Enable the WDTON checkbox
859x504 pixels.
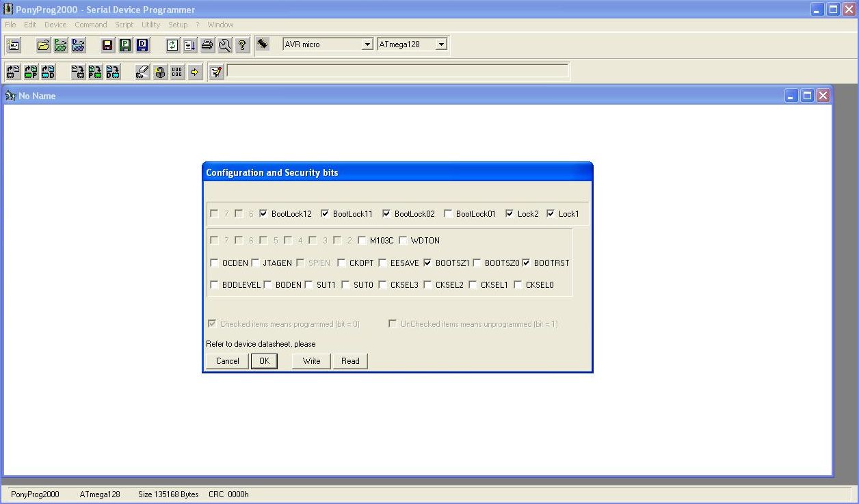403,241
